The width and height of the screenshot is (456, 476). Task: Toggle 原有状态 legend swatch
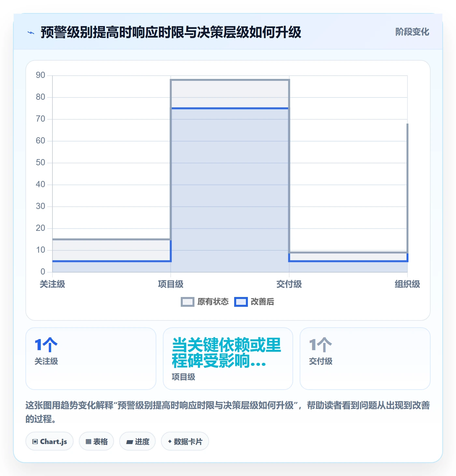tap(188, 302)
